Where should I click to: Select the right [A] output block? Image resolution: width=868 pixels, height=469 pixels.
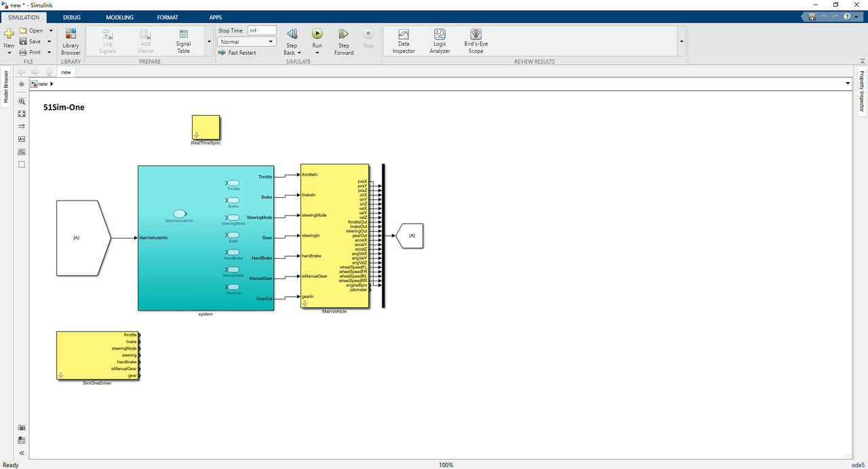410,235
